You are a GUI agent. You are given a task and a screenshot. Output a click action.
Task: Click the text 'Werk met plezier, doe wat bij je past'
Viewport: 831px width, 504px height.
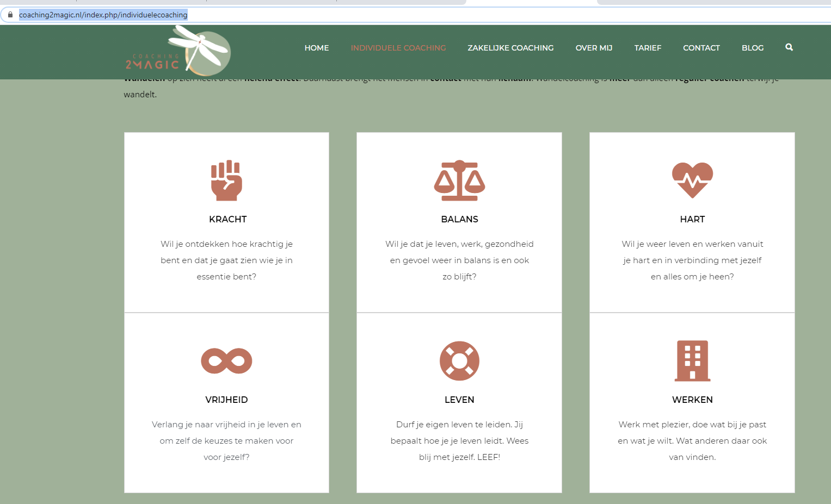click(692, 425)
